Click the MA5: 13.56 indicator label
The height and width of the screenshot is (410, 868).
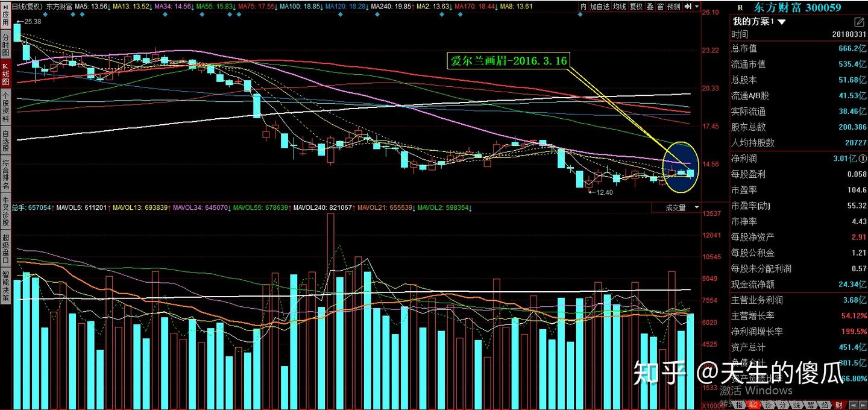click(x=93, y=6)
